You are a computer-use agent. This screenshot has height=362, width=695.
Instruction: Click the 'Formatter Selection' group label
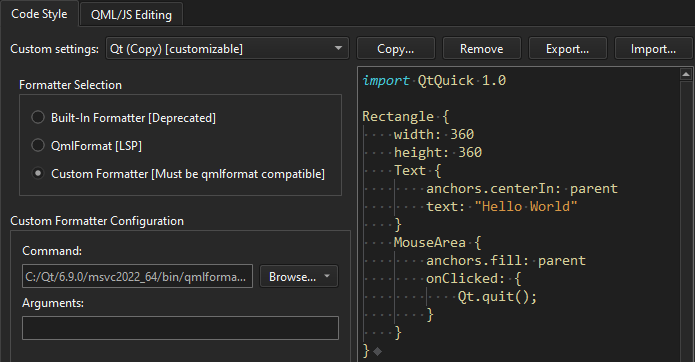[x=70, y=85]
